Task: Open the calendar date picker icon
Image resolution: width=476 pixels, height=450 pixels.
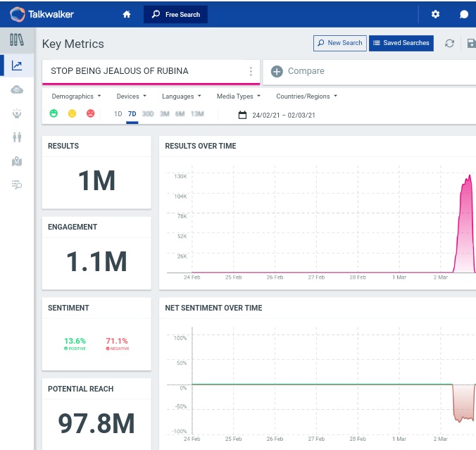Action: click(x=242, y=115)
